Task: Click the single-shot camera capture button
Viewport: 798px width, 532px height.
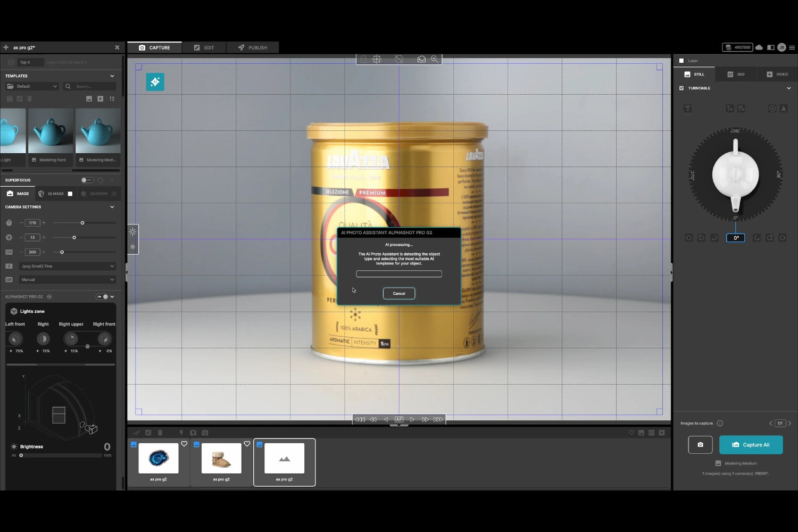Action: coord(700,445)
